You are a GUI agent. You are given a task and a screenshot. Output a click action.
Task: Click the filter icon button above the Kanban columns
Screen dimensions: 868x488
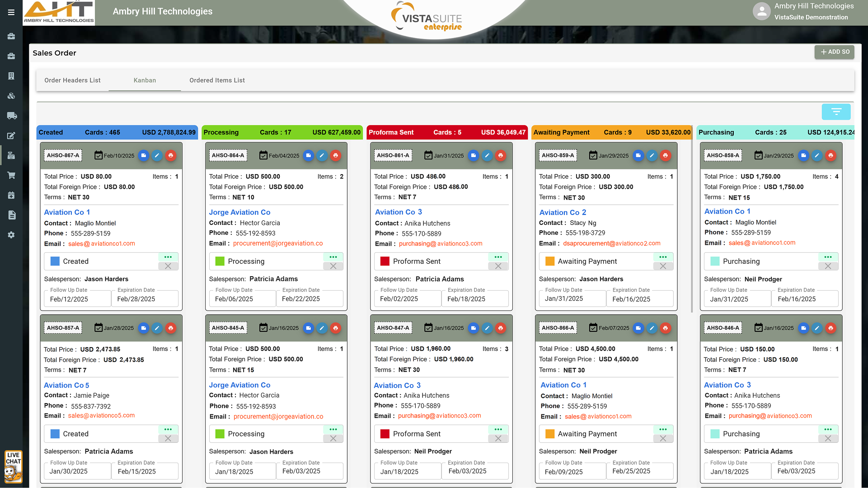(836, 112)
